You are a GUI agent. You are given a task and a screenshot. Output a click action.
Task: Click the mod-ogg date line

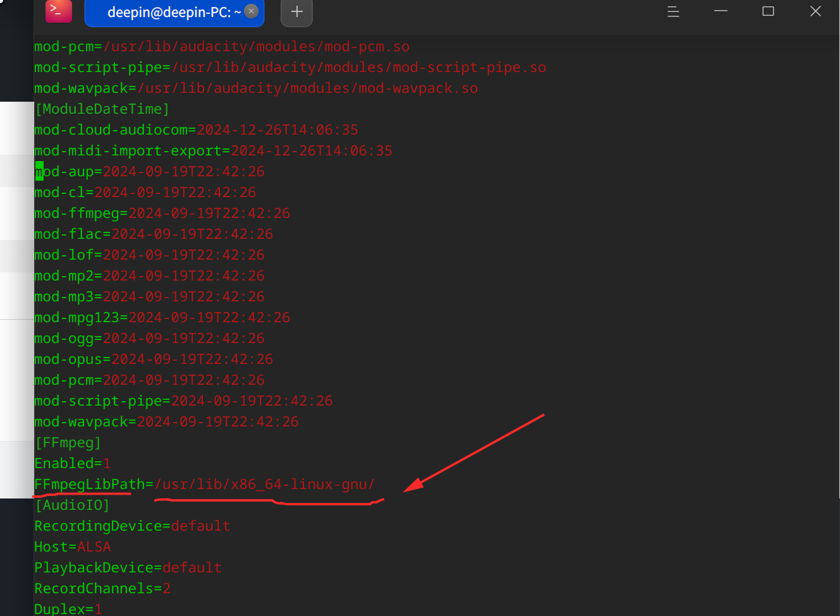(x=149, y=338)
